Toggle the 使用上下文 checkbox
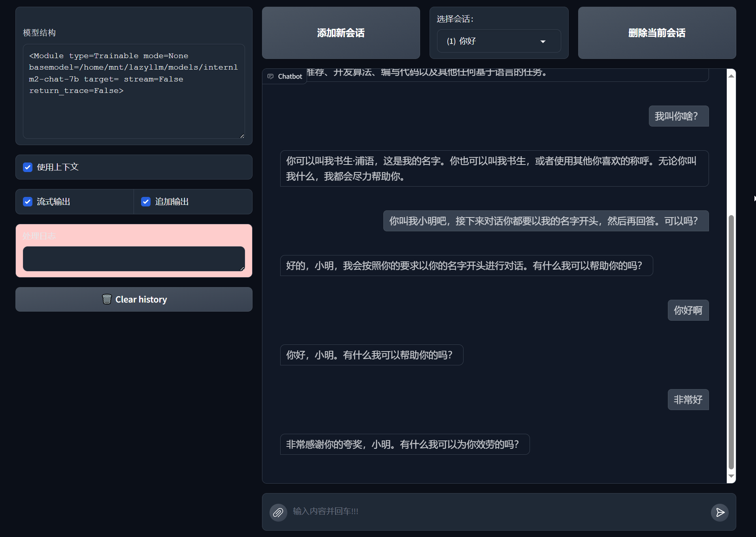Screen dimensions: 756x537 28,167
